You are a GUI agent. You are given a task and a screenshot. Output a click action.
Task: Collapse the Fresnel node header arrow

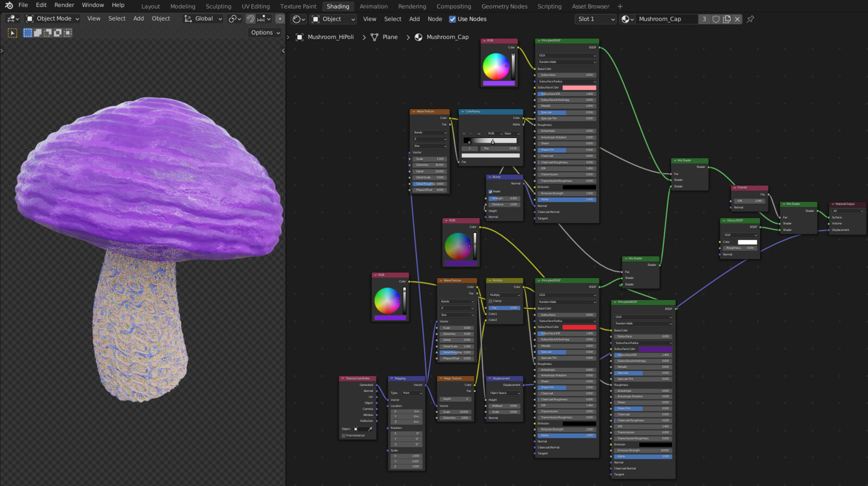click(735, 187)
